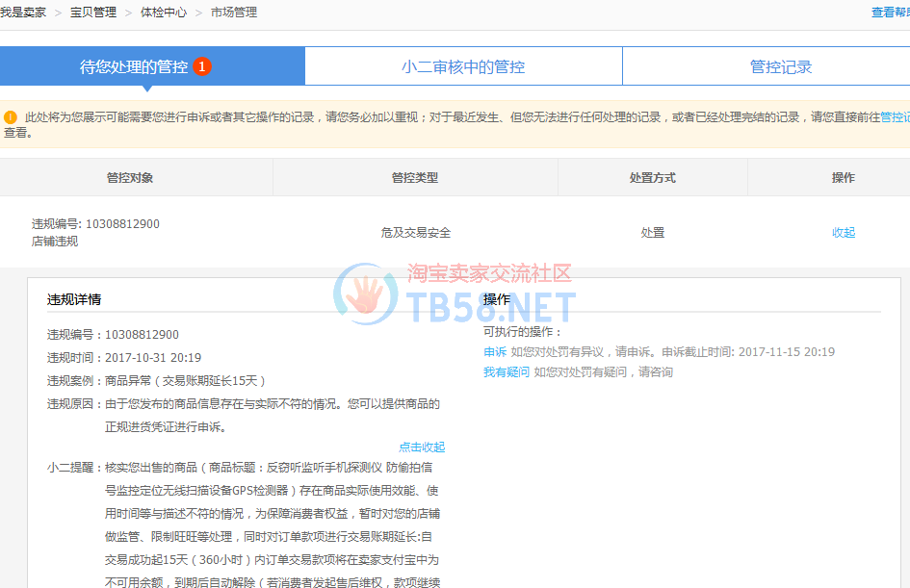Click the 管控类型 column header
The image size is (910, 588).
click(x=415, y=178)
